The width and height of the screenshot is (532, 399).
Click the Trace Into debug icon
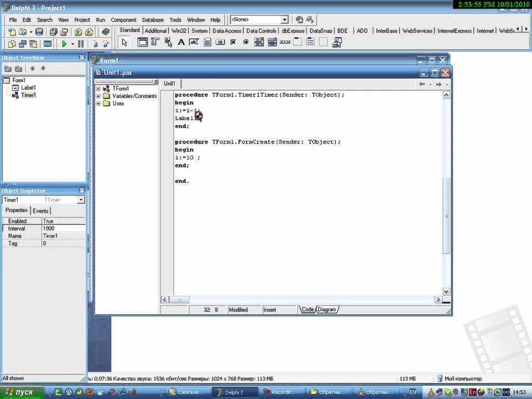[95, 43]
